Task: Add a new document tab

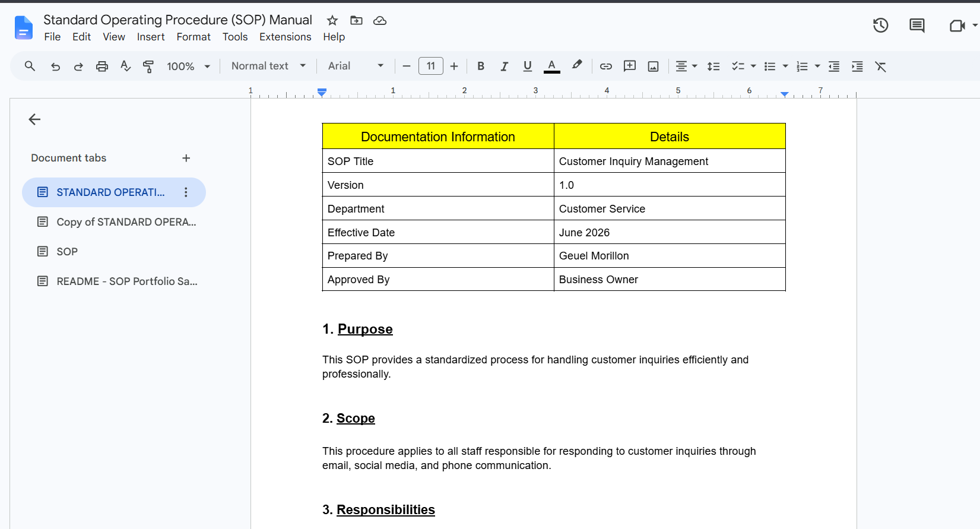Action: point(186,158)
